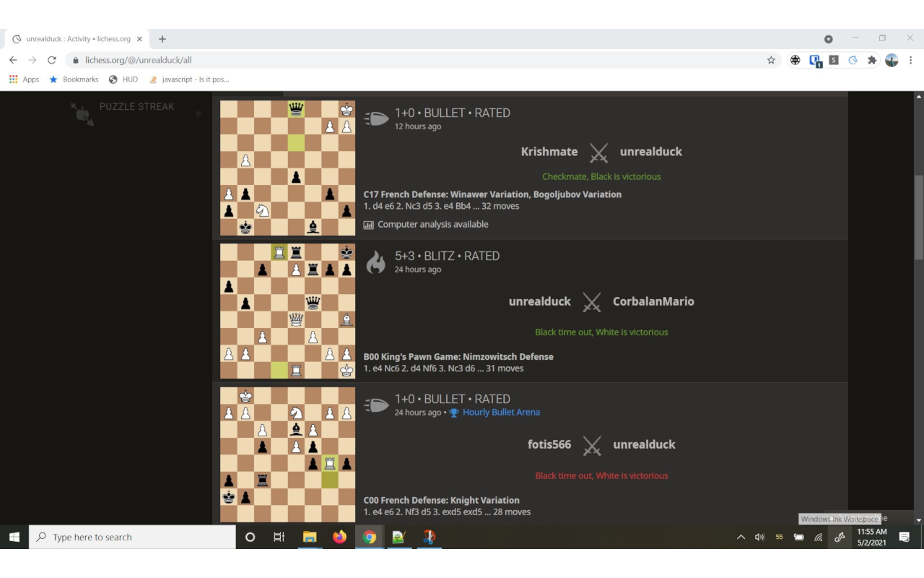Viewport: 924px width, 578px height.
Task: Click the C17 French Defense opening text
Action: coord(492,194)
